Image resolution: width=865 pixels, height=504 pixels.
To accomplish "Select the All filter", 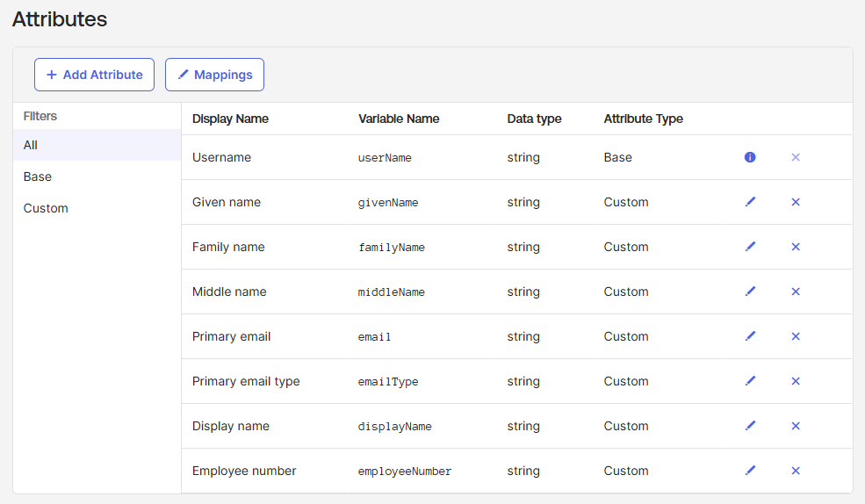I will click(97, 145).
